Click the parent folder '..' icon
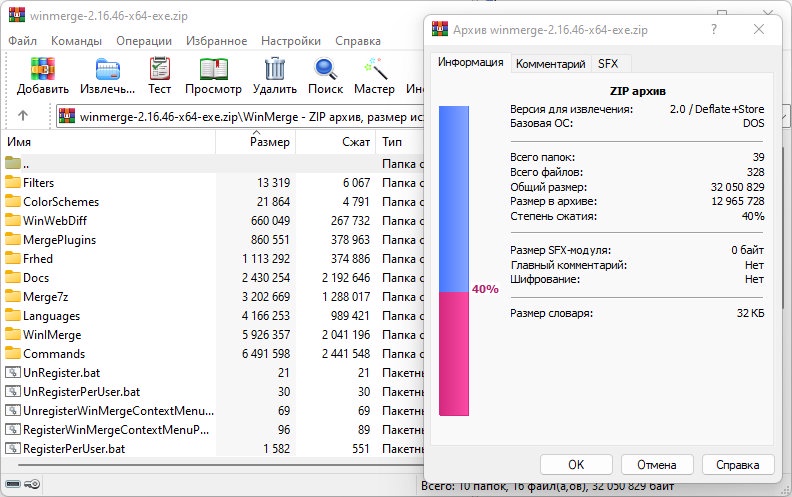The height and width of the screenshot is (497, 792). point(13,163)
